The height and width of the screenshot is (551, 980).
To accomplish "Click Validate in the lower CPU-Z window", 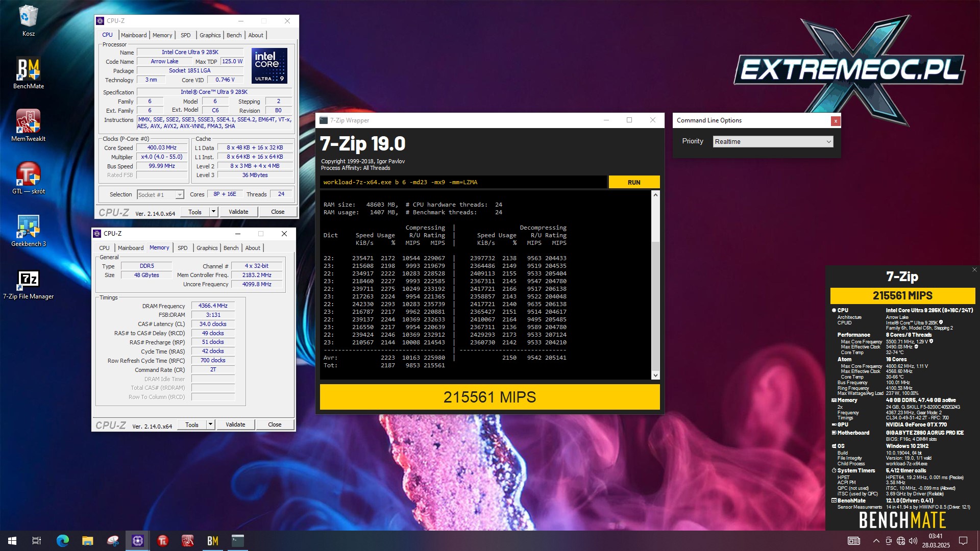I will point(235,424).
